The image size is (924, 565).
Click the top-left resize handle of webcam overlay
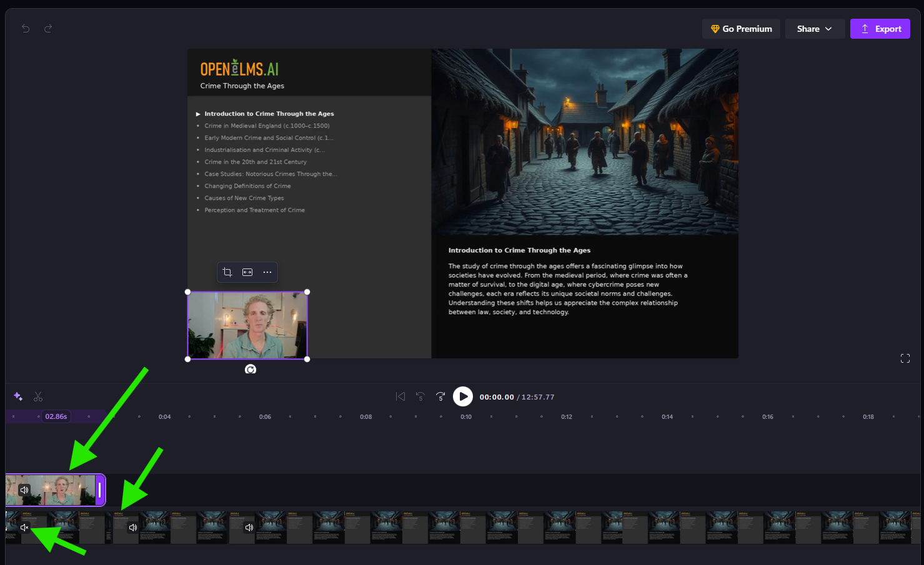click(187, 292)
